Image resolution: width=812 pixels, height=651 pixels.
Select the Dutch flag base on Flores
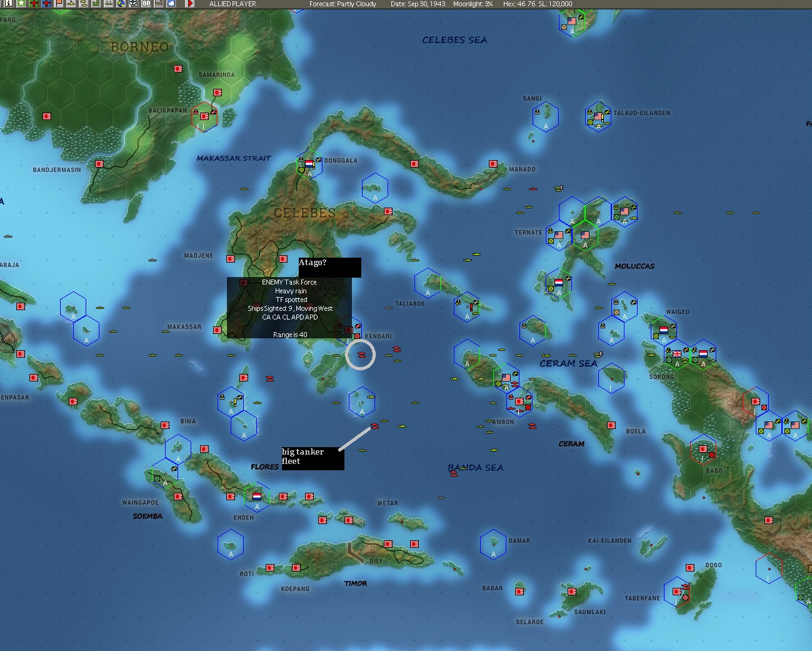(256, 497)
